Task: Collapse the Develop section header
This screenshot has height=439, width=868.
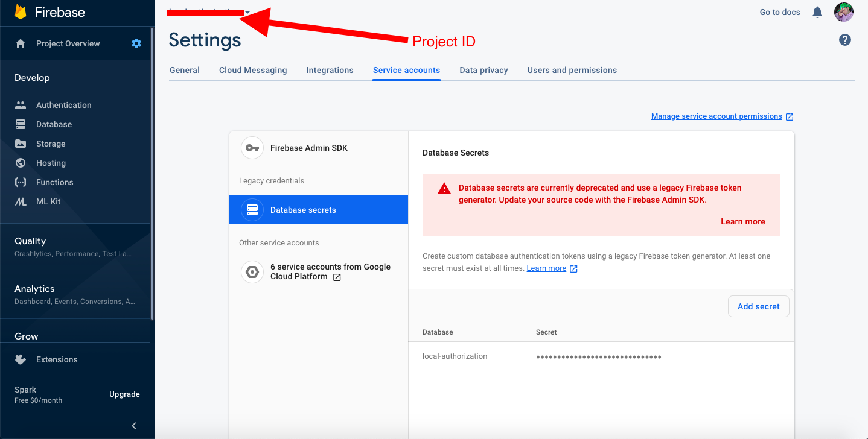Action: pyautogui.click(x=32, y=78)
